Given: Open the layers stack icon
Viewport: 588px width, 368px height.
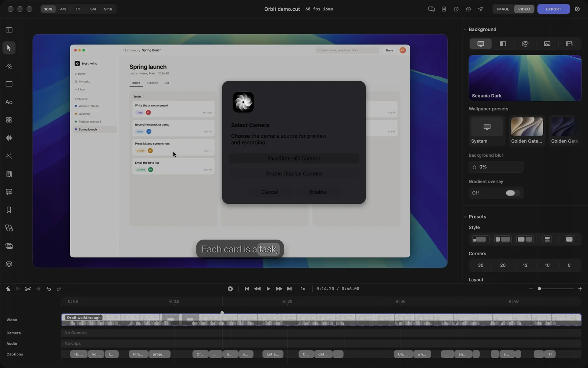Looking at the screenshot, I should (x=9, y=264).
